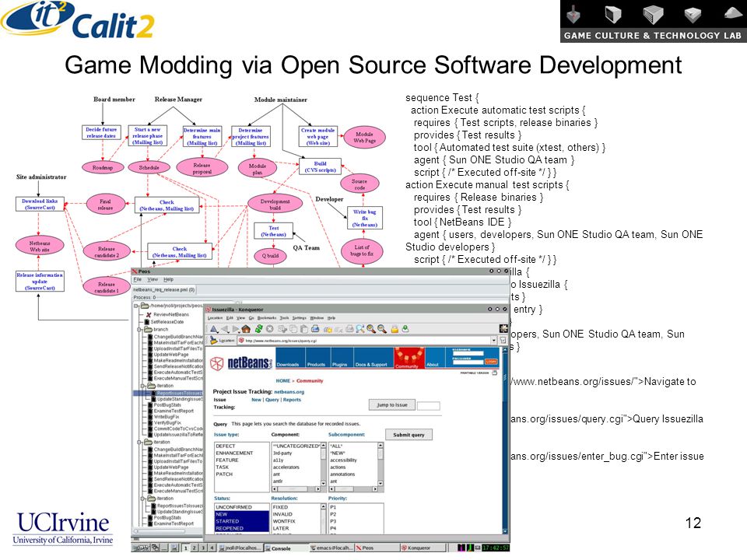Image resolution: width=747 pixels, height=560 pixels.
Task: Click the Up arrow icon in Konqueror toolbar
Action: [213, 328]
